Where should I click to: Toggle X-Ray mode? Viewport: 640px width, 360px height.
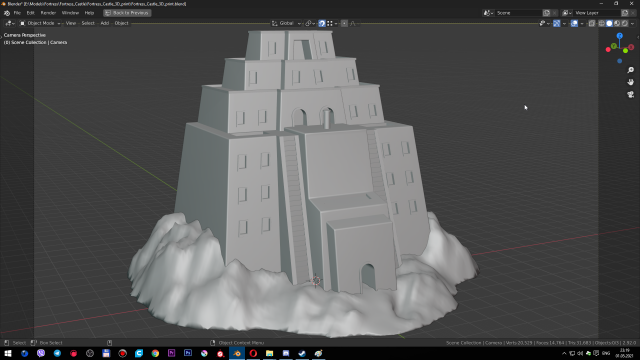click(592, 24)
